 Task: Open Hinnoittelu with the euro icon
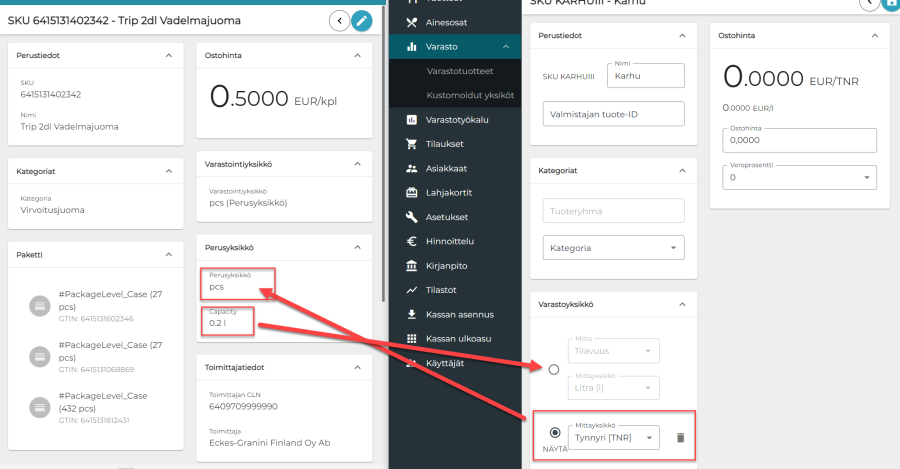click(411, 241)
